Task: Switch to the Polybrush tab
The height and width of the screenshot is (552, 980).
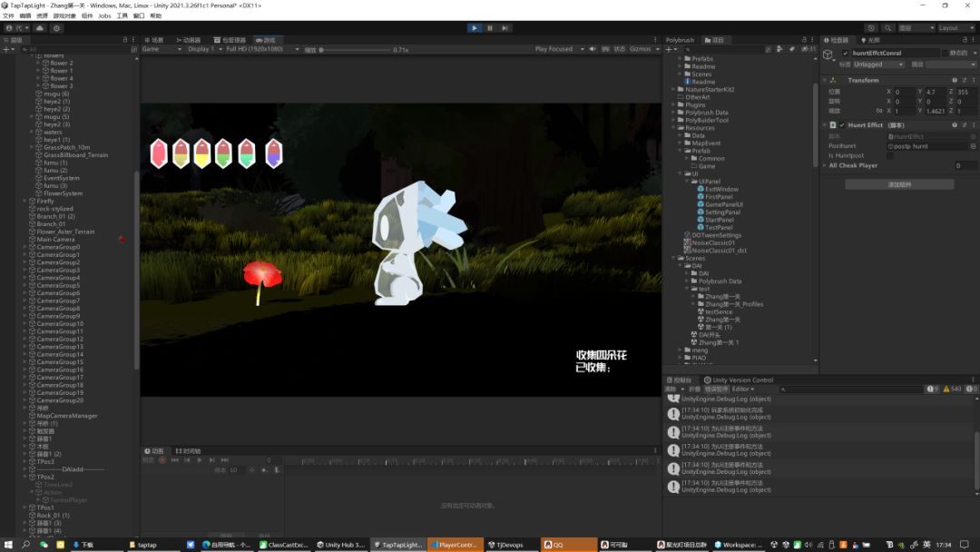Action: click(681, 40)
